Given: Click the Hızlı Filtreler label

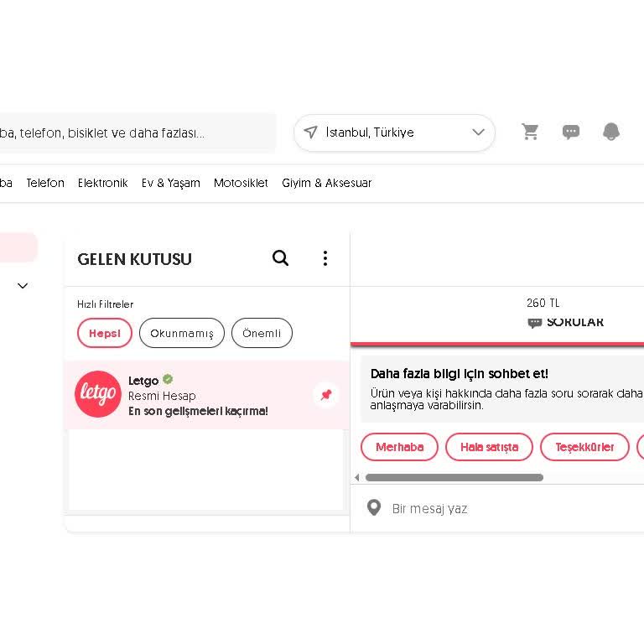Looking at the screenshot, I should pos(105,304).
